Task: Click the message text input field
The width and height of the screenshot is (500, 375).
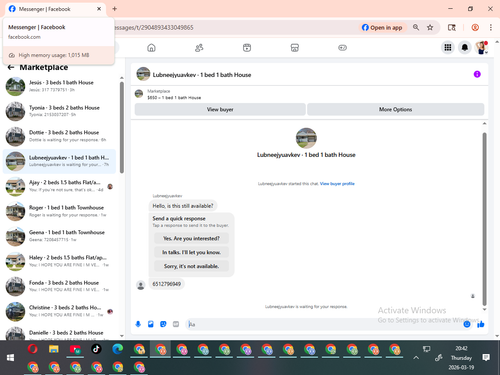Action: tap(325, 324)
